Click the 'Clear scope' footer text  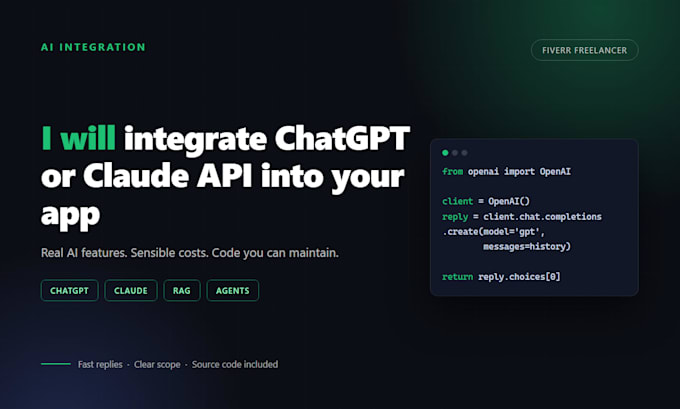pyautogui.click(x=157, y=364)
